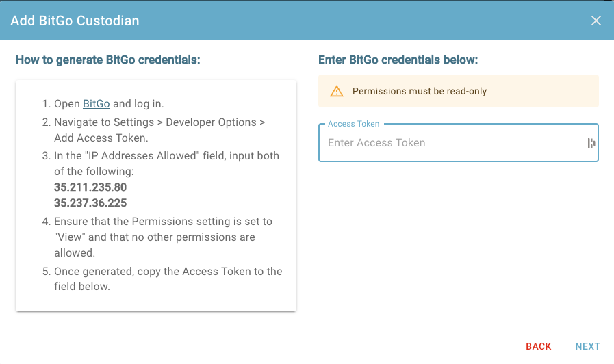Click the "Enter BitGo credentials below" heading
Image resolution: width=614 pixels, height=364 pixels.
398,60
